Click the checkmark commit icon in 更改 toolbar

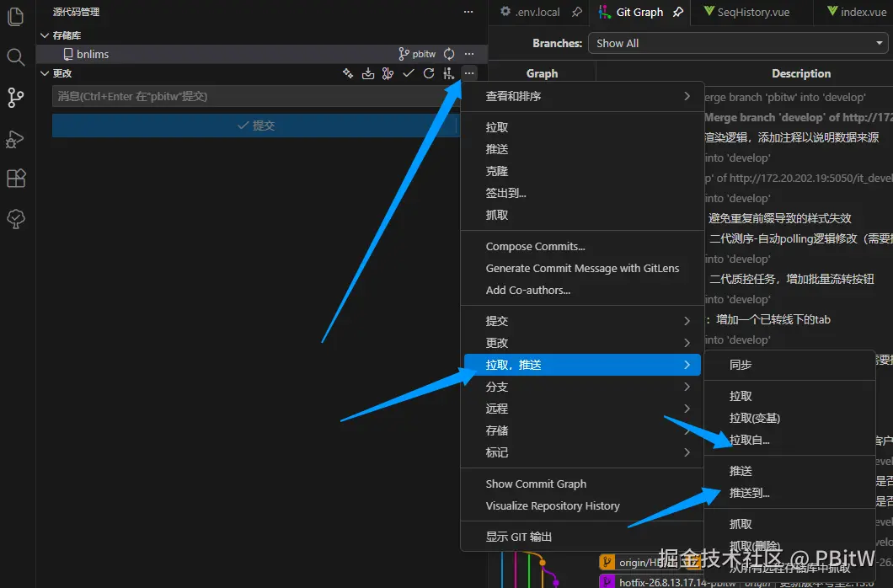point(409,73)
